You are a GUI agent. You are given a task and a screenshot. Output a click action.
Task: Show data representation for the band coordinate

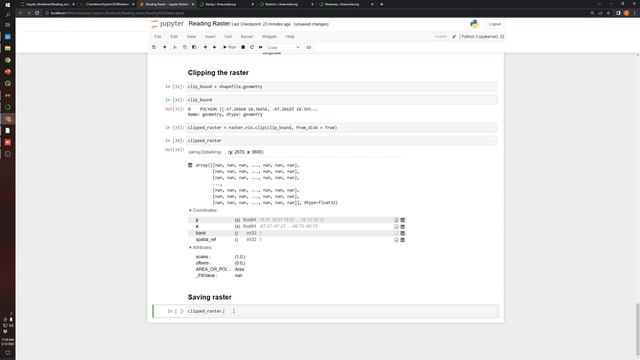402,233
